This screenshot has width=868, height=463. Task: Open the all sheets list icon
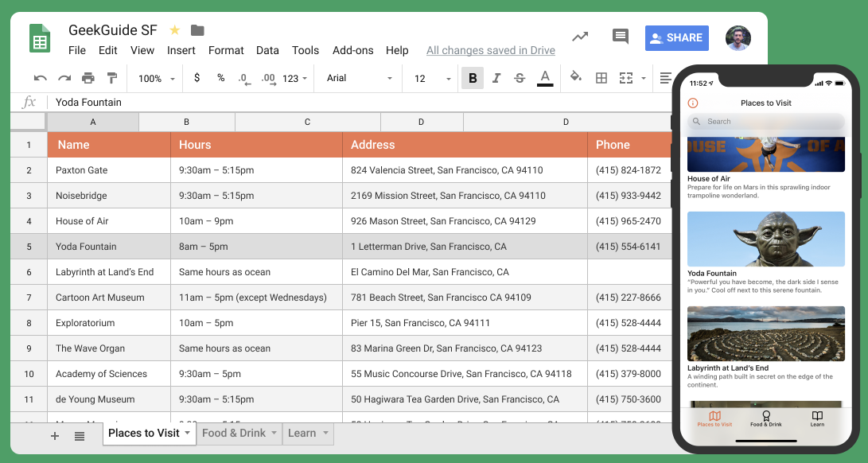[x=79, y=437]
